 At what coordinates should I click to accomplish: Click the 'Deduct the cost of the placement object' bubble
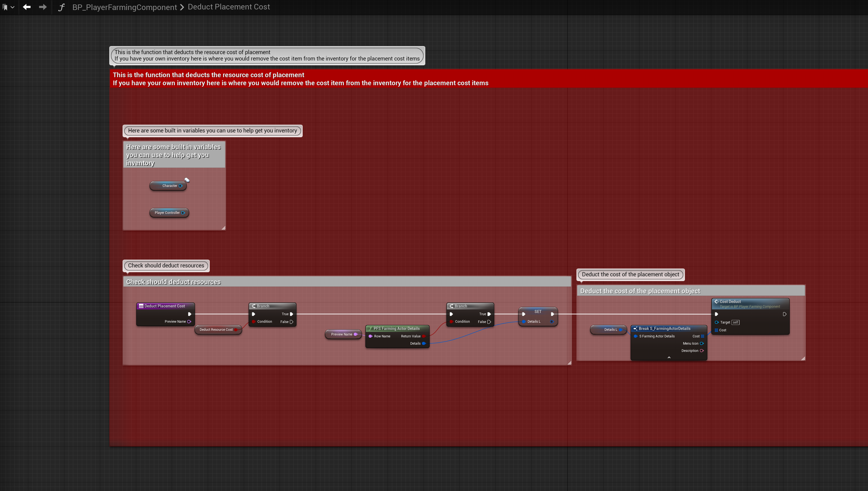[x=630, y=274]
